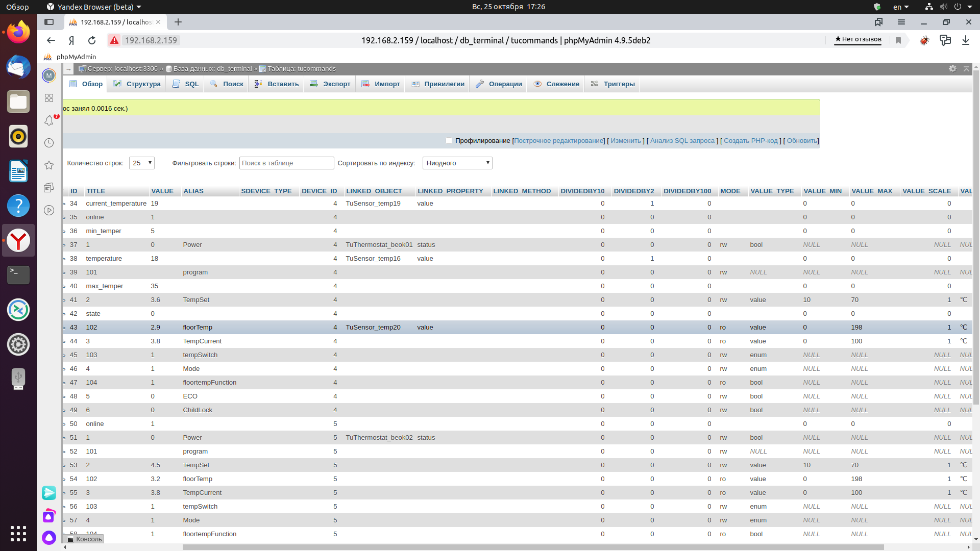This screenshot has height=551, width=980.
Task: Enable the Профилирование checkbox
Action: tap(449, 141)
